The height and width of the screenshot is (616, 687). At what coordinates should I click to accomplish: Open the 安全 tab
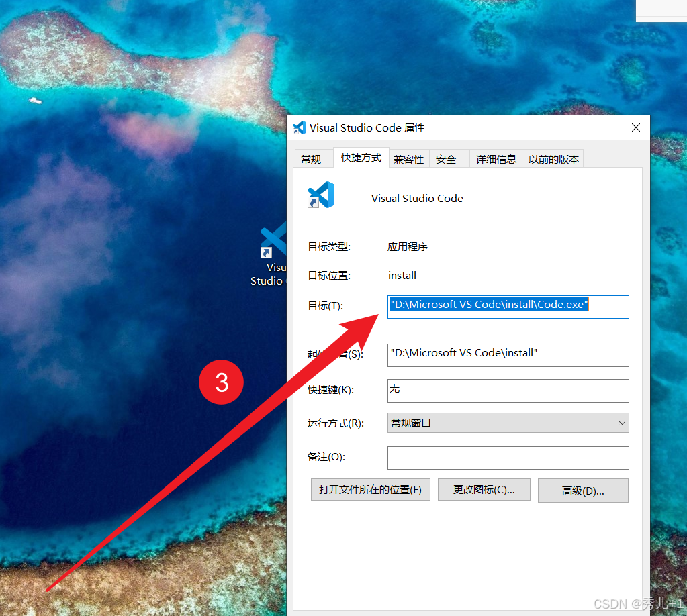445,158
